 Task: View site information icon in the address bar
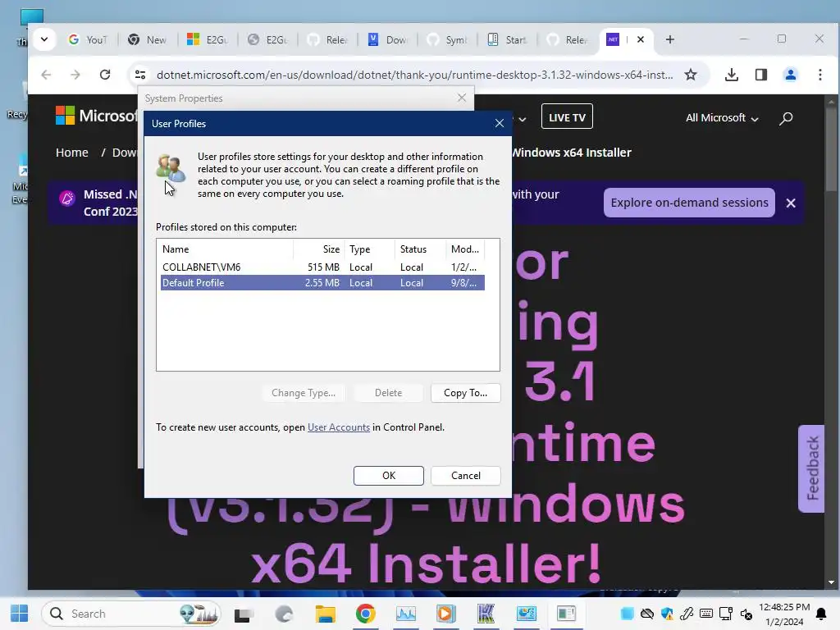click(140, 75)
